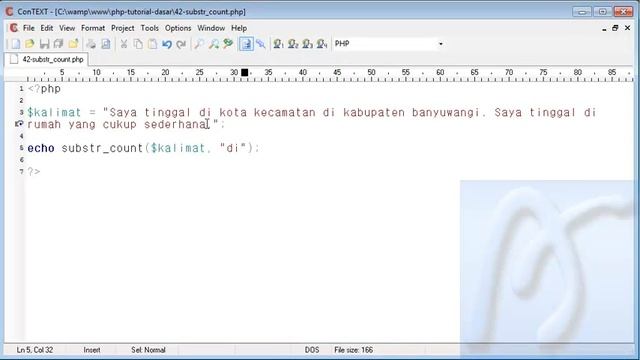Open the View menu
This screenshot has width=640, height=360.
pos(67,28)
